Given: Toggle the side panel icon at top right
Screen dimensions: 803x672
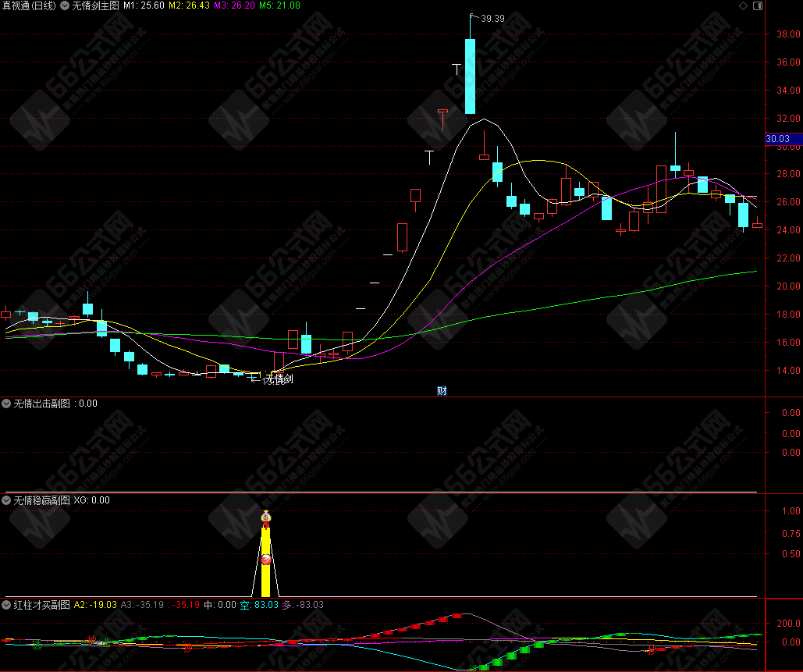Looking at the screenshot, I should (x=757, y=6).
